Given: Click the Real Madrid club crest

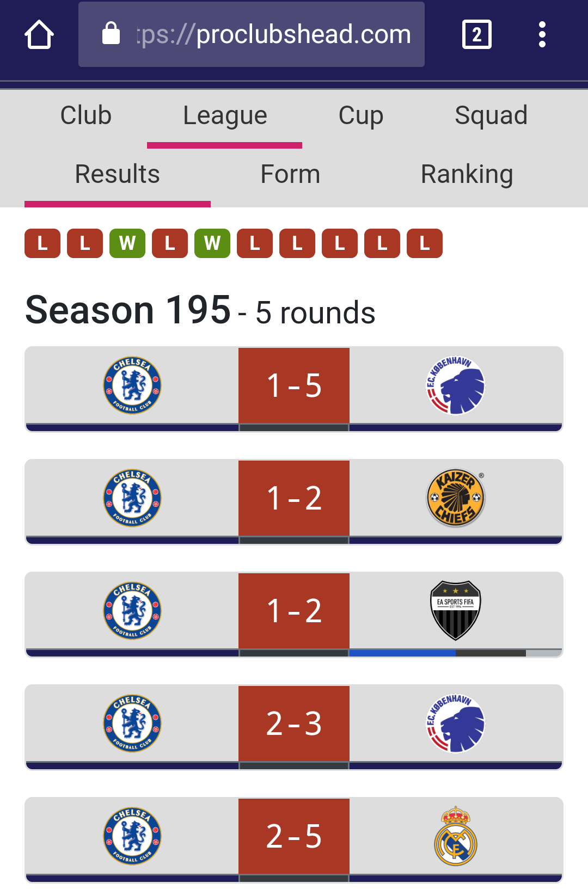Looking at the screenshot, I should (456, 836).
